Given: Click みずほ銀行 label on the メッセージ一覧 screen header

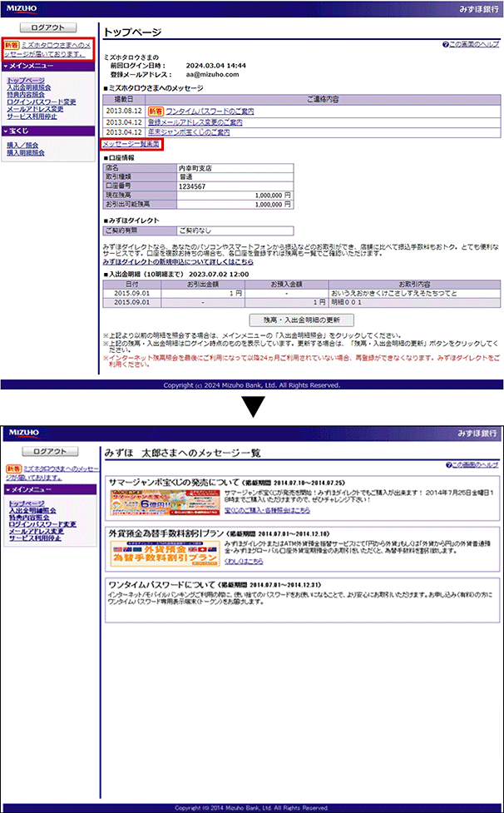Looking at the screenshot, I should (477, 433).
